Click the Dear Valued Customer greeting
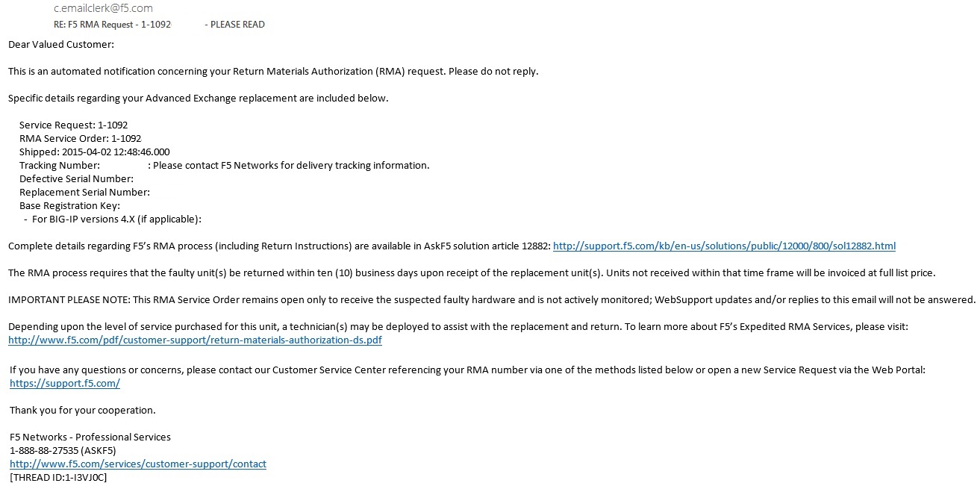This screenshot has height=486, width=980. click(x=61, y=45)
